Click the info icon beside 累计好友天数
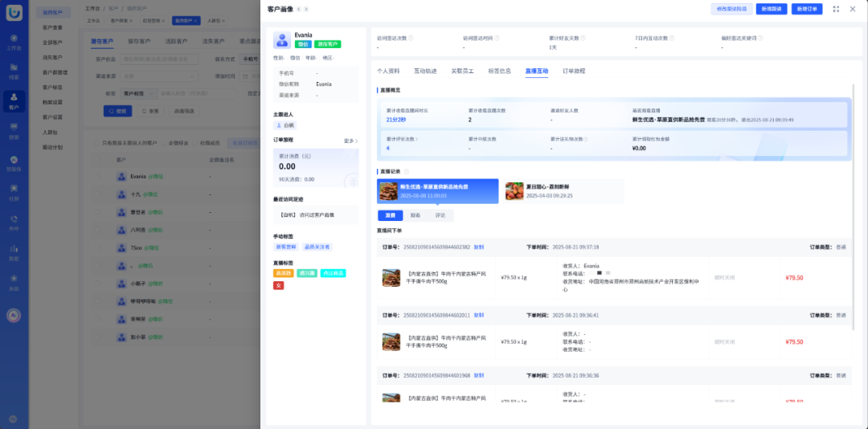The width and height of the screenshot is (868, 429). (x=583, y=38)
